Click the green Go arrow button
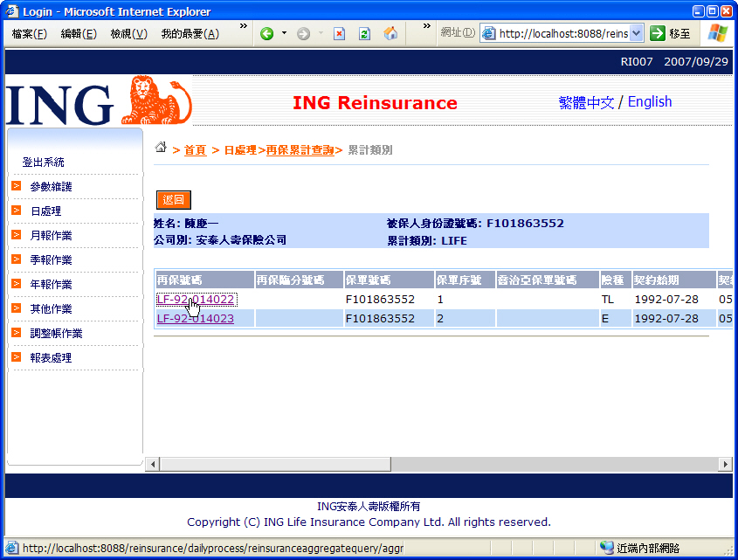Viewport: 738px width, 560px height. coord(657,33)
